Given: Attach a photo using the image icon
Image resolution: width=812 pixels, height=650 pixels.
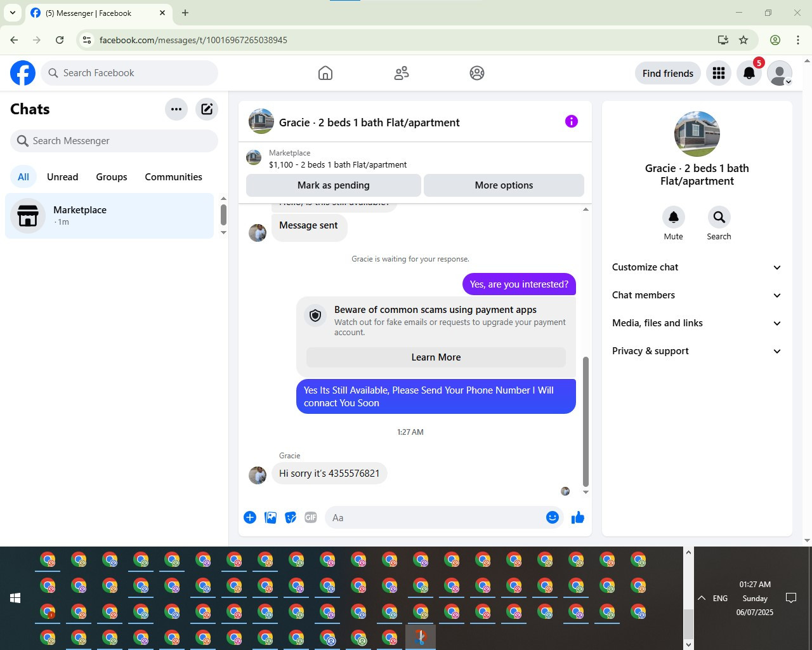Looking at the screenshot, I should pos(270,517).
